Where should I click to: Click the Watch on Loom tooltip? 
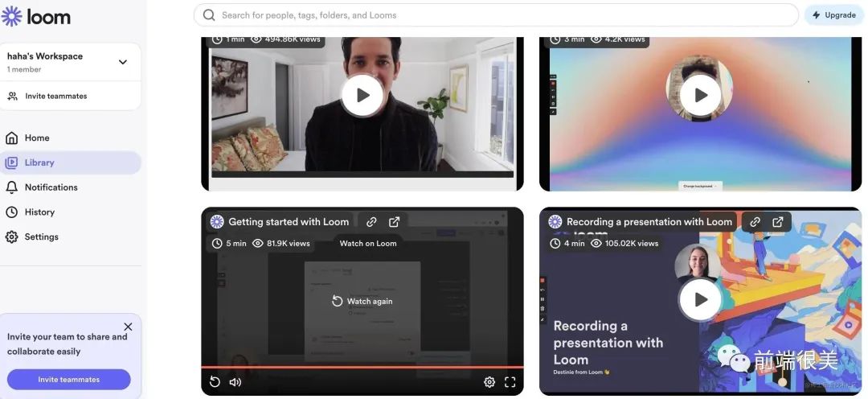coord(368,243)
